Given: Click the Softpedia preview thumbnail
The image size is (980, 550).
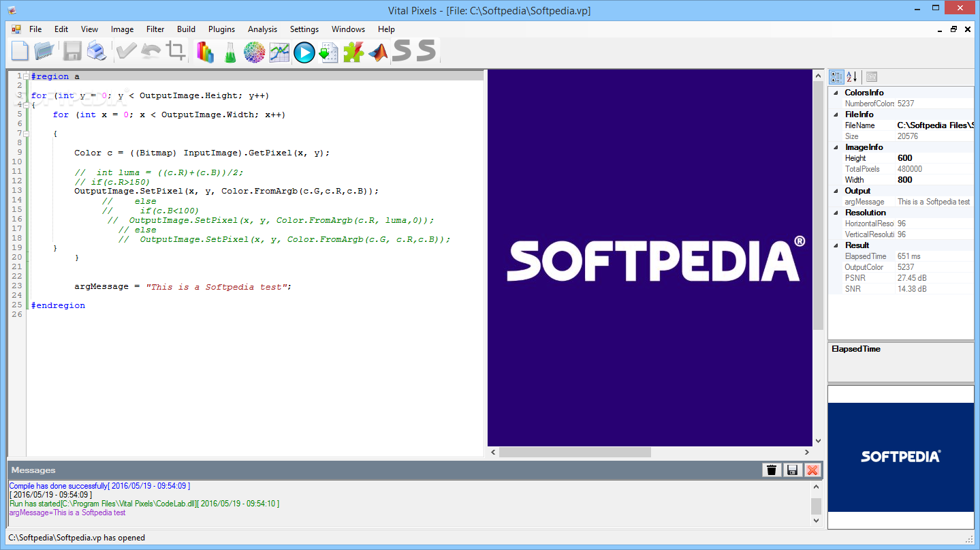Looking at the screenshot, I should pyautogui.click(x=900, y=456).
